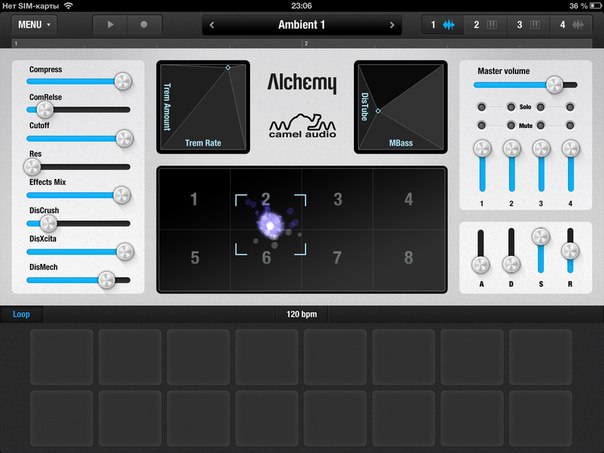Click the Attack (A) envelope fader knob
This screenshot has width=604, height=453.
(481, 265)
